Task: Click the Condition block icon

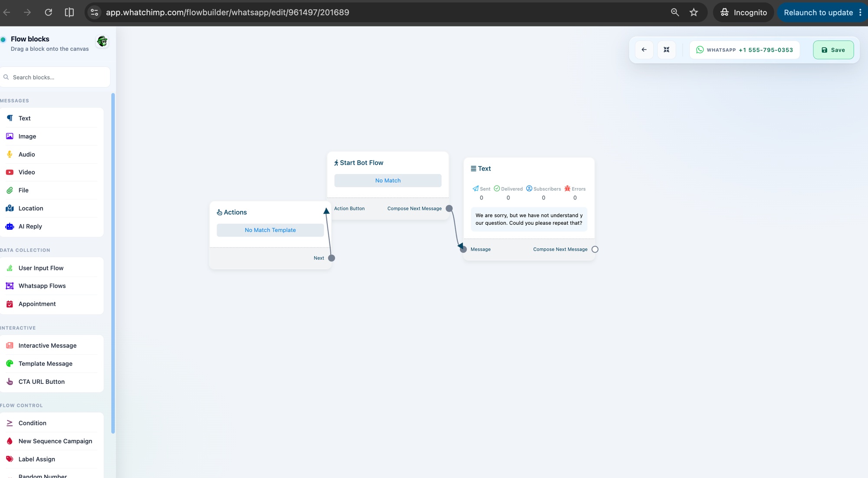Action: (x=10, y=423)
